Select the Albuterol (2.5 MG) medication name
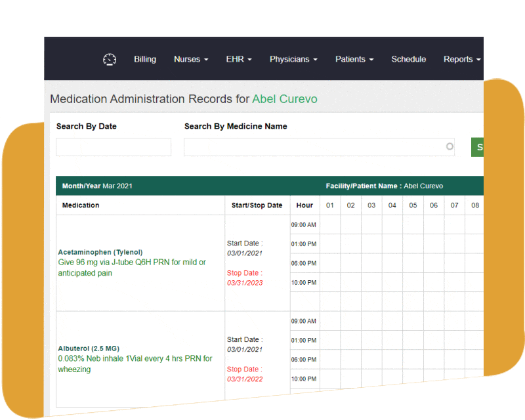525x420 pixels. pos(89,348)
